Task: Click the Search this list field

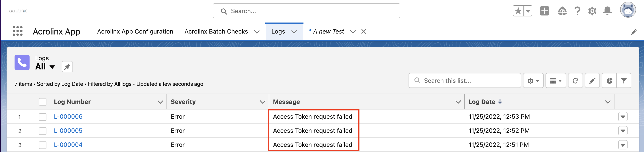Action: click(465, 81)
